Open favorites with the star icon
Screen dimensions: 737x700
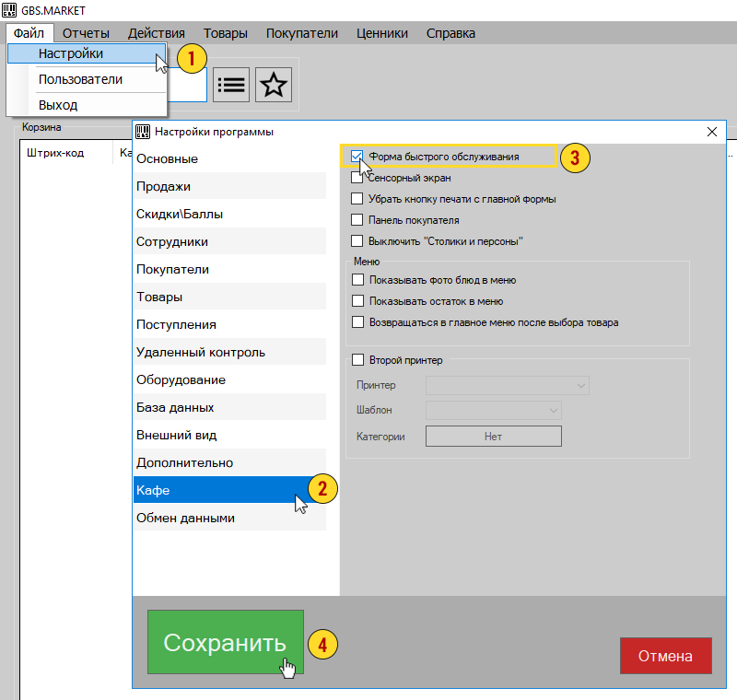click(274, 85)
